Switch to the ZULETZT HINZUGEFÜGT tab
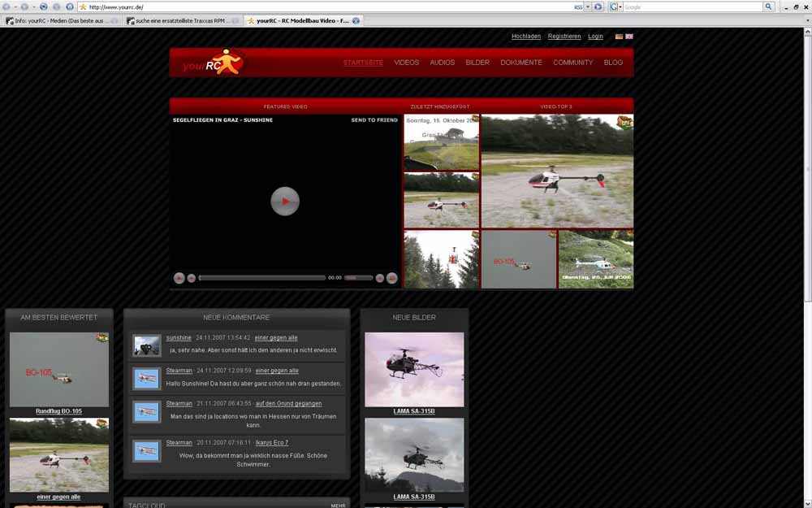This screenshot has height=508, width=812. click(439, 106)
